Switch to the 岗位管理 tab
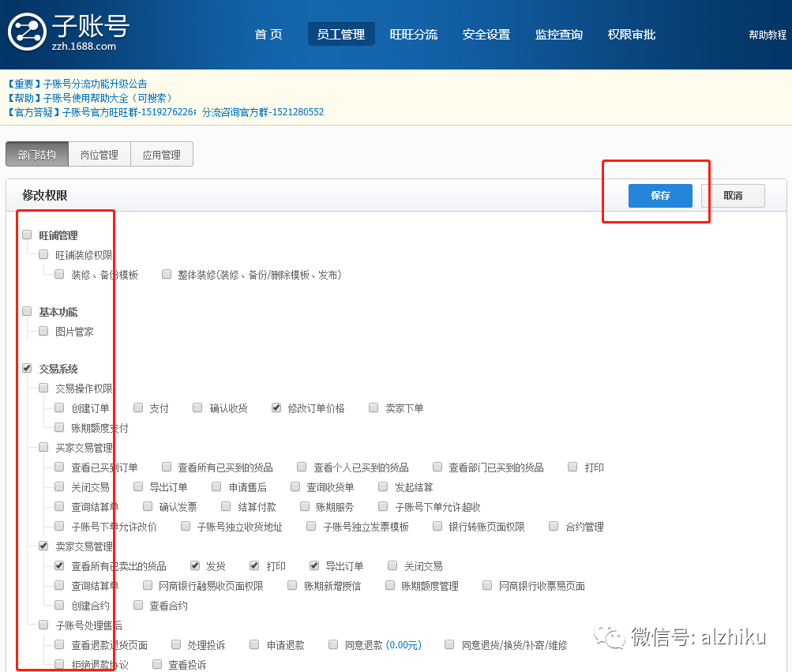 tap(99, 155)
